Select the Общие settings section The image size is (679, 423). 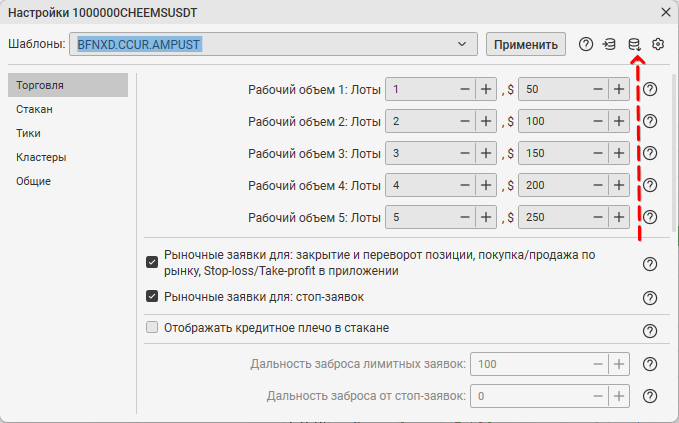pyautogui.click(x=34, y=181)
